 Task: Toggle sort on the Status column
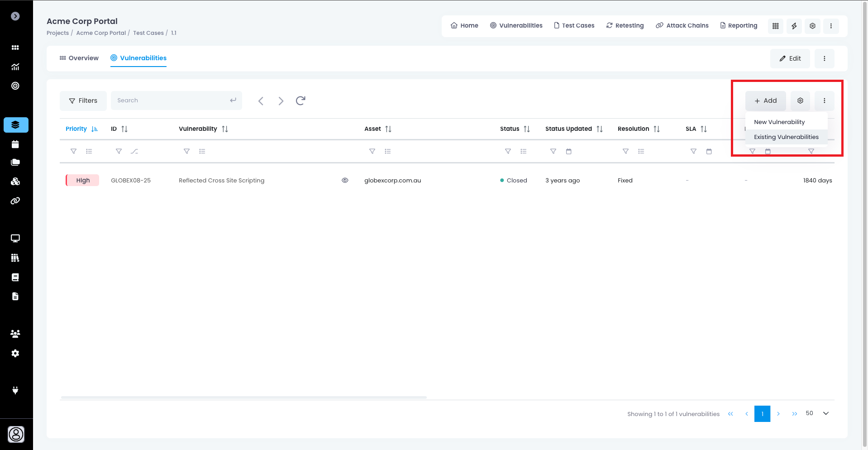[x=526, y=129]
